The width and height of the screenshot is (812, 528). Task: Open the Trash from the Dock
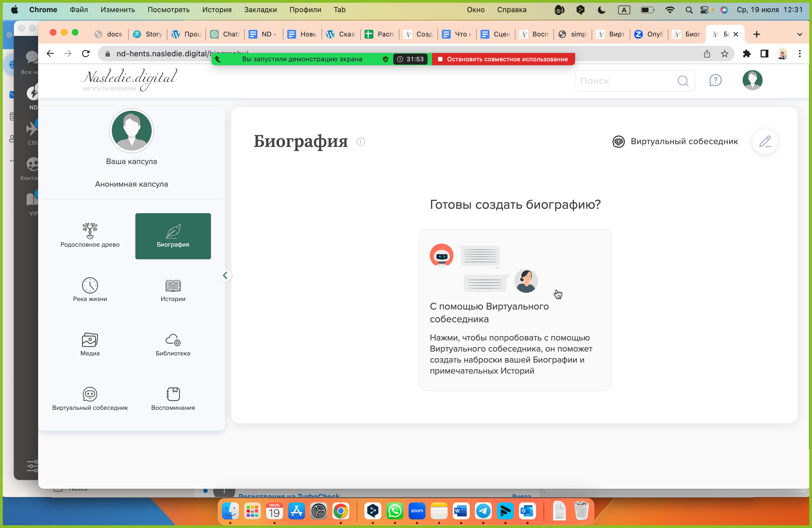[581, 510]
